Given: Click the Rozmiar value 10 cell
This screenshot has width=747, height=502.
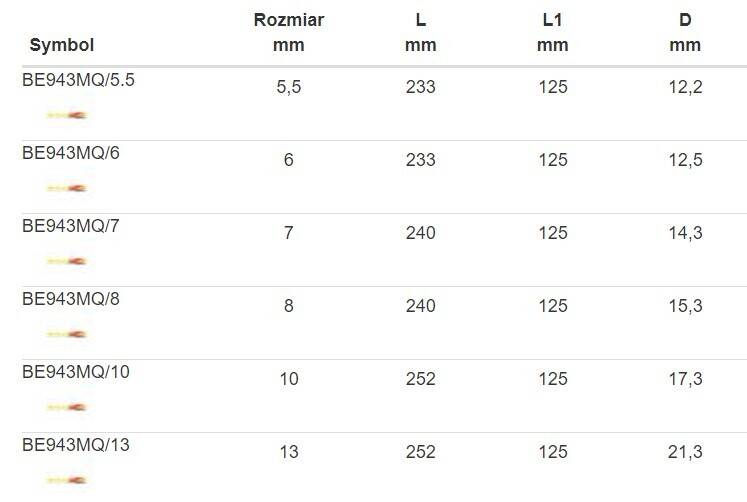Looking at the screenshot, I should pos(289,379).
